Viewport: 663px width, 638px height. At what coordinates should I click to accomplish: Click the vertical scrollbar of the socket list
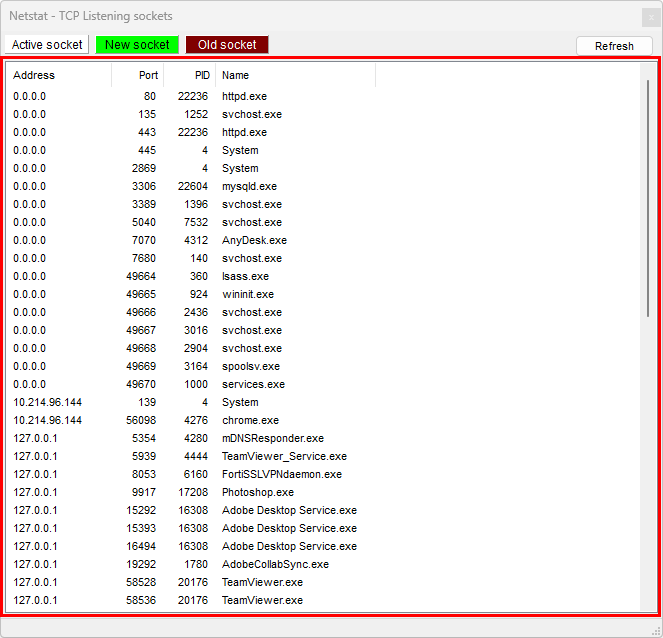tap(648, 200)
